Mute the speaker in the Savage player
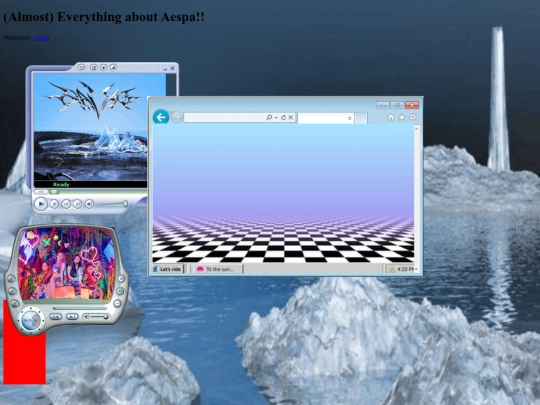Viewport: 540px width, 405px height. click(x=89, y=204)
